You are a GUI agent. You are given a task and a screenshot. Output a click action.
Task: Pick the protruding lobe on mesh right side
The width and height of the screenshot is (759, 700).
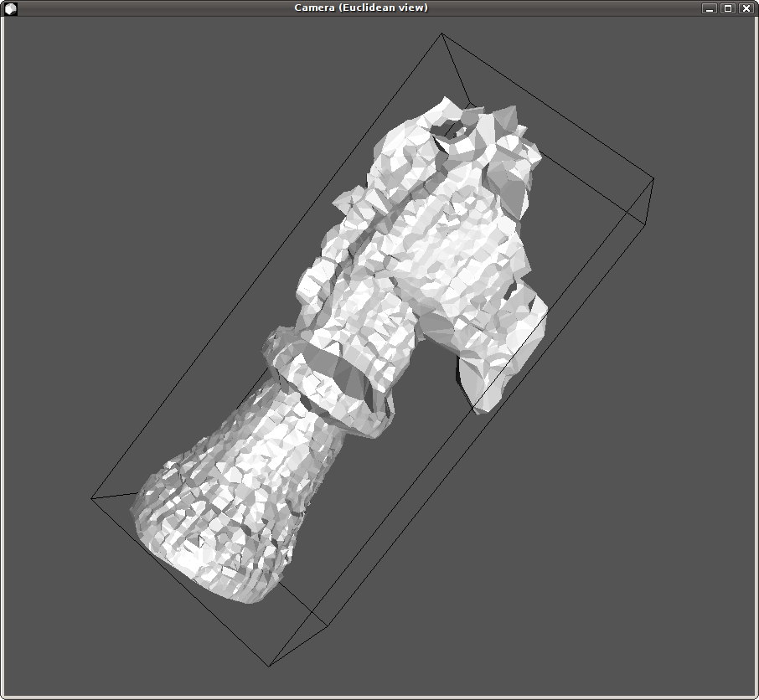coord(511,335)
